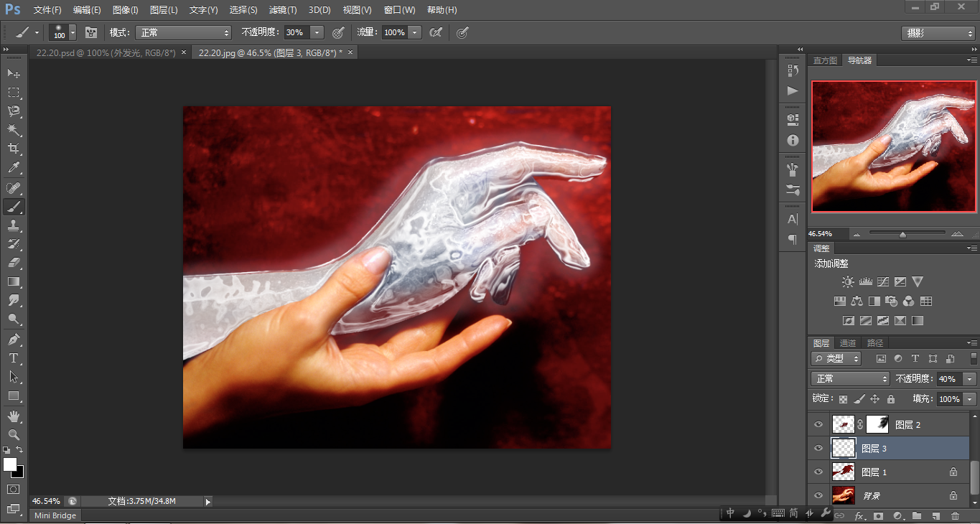Click the delete layer trash icon
Image resolution: width=980 pixels, height=524 pixels.
tap(955, 515)
